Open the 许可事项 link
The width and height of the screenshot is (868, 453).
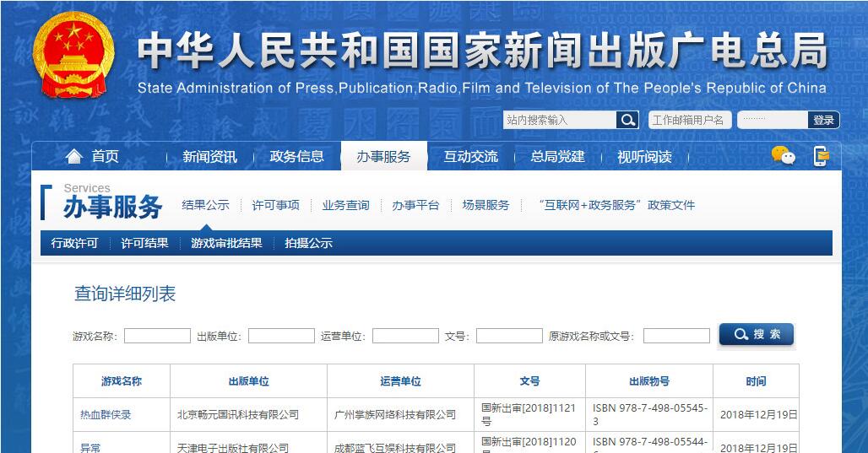click(275, 205)
